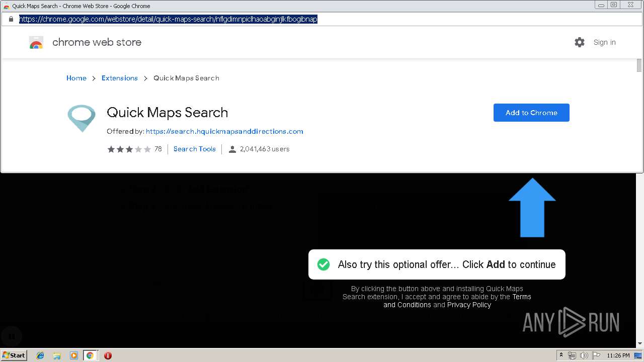
Task: Click the chrome web store title text
Action: click(x=97, y=42)
